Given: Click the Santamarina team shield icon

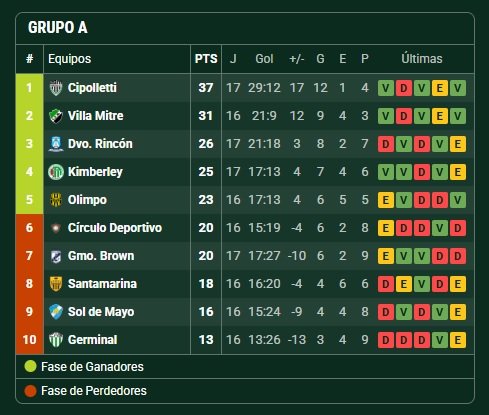Looking at the screenshot, I should [56, 284].
